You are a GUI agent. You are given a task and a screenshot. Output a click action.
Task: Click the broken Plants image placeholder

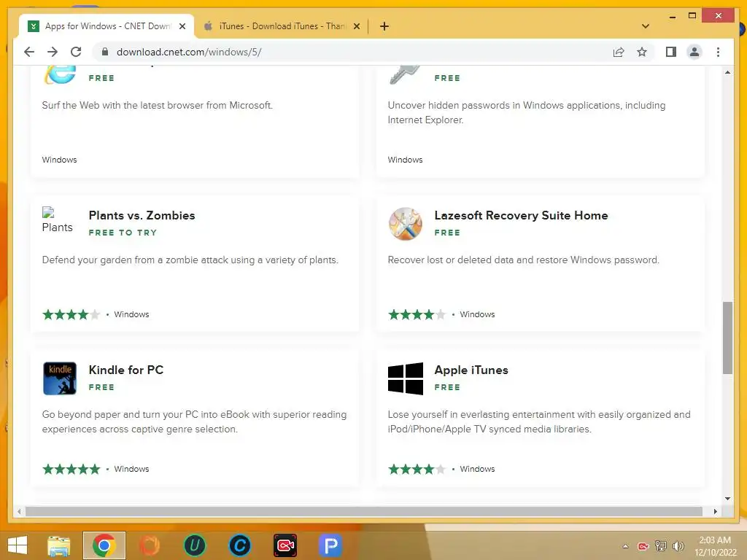point(57,220)
